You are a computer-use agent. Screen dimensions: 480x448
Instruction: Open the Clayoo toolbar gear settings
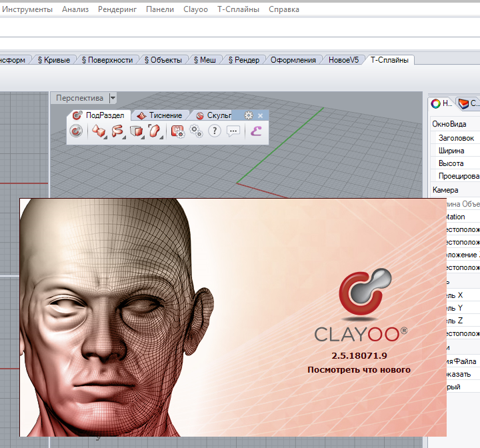point(249,115)
